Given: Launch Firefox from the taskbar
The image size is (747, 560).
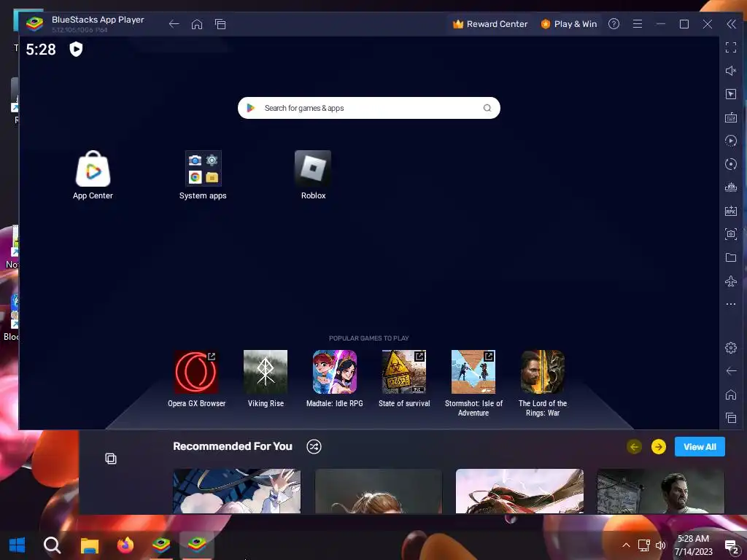Looking at the screenshot, I should click(125, 545).
